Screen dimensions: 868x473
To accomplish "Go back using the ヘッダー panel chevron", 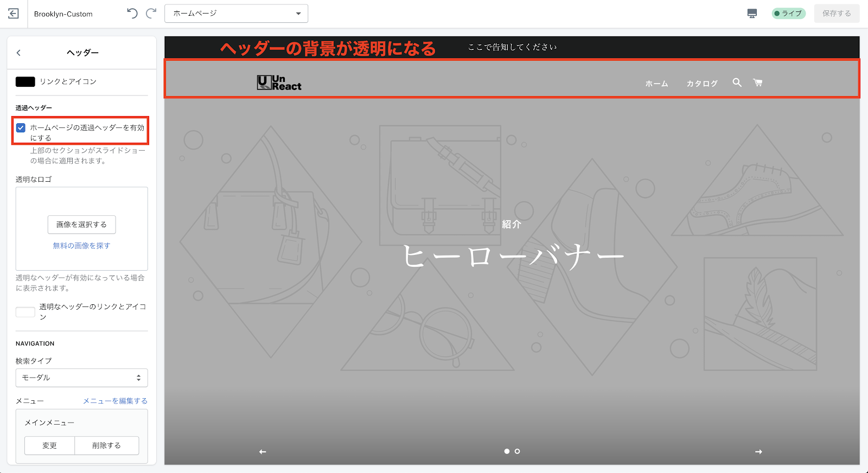I will 18,53.
